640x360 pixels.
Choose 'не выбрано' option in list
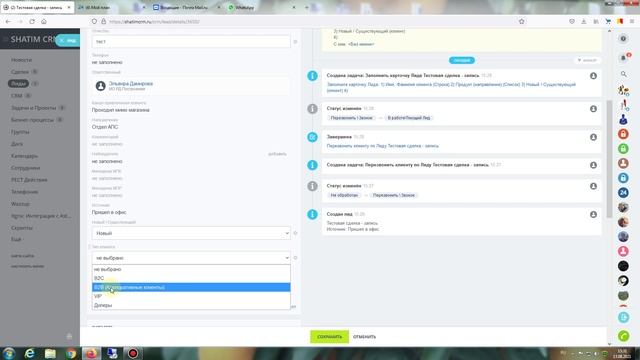point(191,269)
